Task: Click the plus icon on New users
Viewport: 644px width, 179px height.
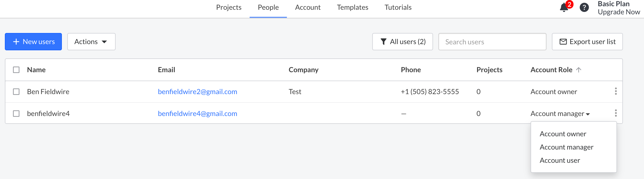Action: [16, 42]
